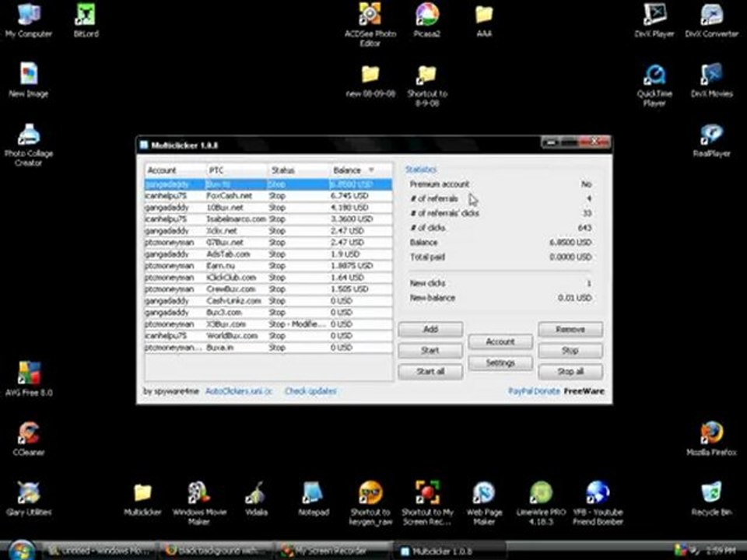Open the Windows Movie Maker icon
747x560 pixels.
pos(199,503)
